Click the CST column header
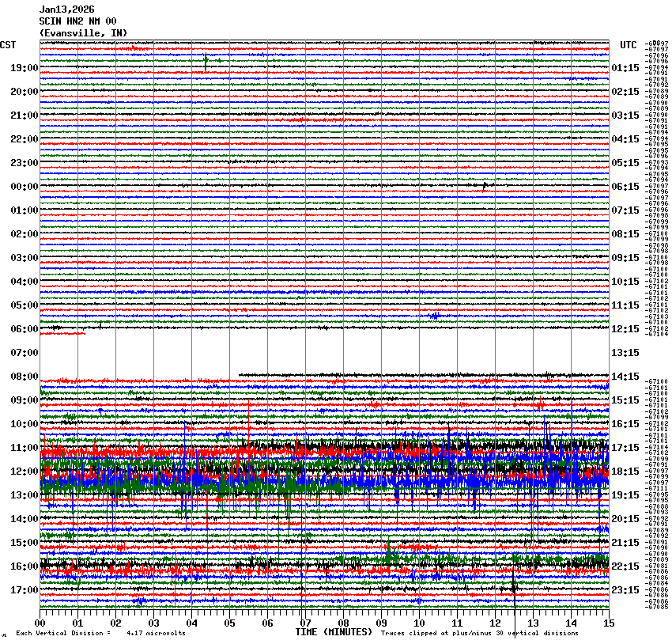The height and width of the screenshot is (644, 672). (8, 45)
